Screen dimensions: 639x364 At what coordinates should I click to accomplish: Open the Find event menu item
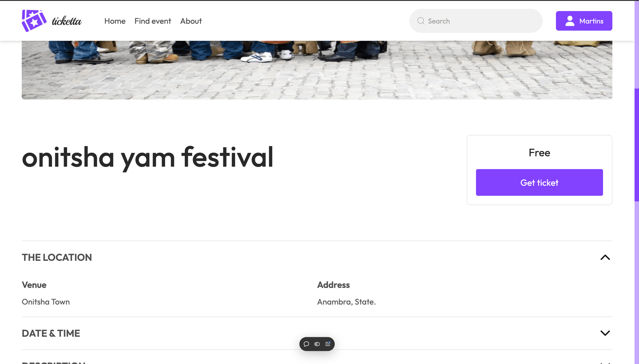[x=153, y=21]
